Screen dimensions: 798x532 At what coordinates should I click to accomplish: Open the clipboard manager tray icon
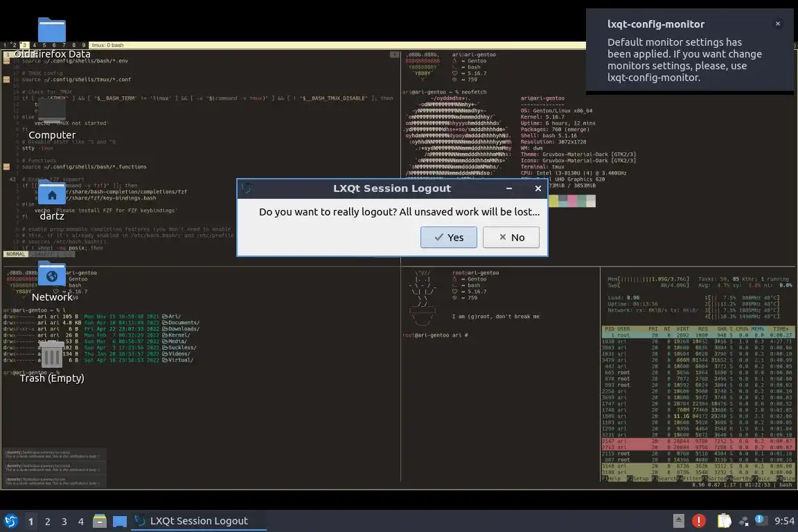(724, 521)
